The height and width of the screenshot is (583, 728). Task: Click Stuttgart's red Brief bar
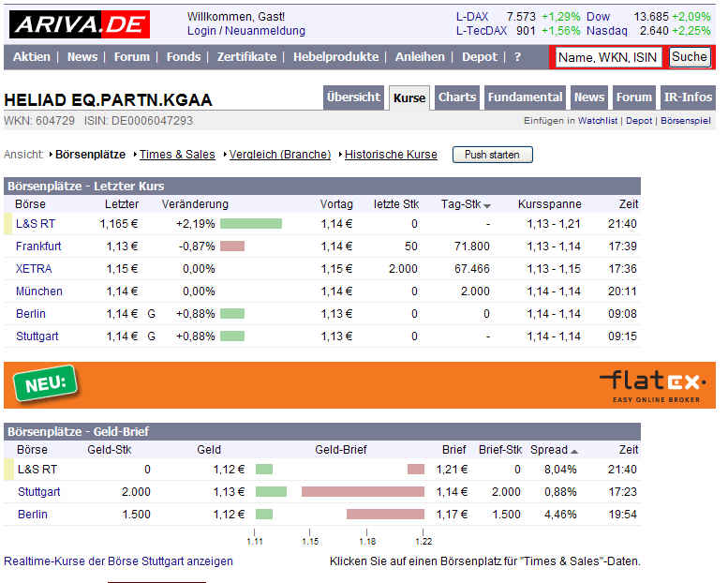pyautogui.click(x=363, y=492)
